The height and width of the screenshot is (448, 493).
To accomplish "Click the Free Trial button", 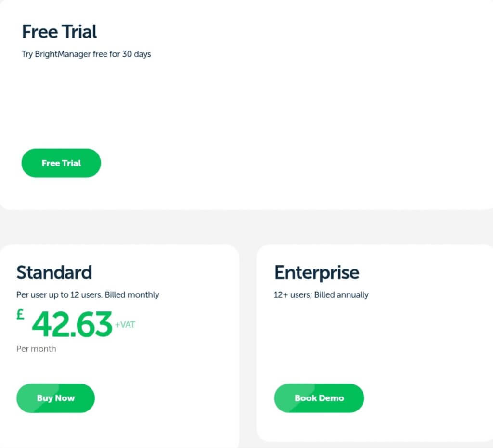I will (61, 163).
